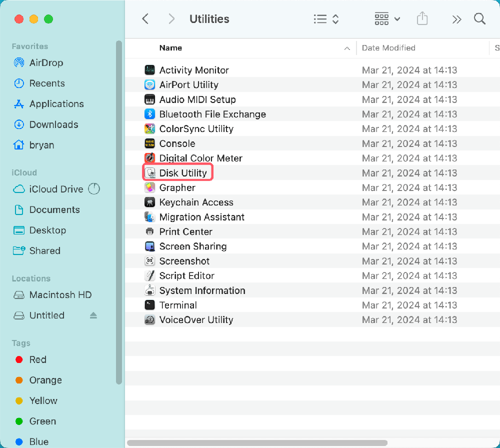
Task: Open the VoiceOver Utility
Action: (197, 319)
